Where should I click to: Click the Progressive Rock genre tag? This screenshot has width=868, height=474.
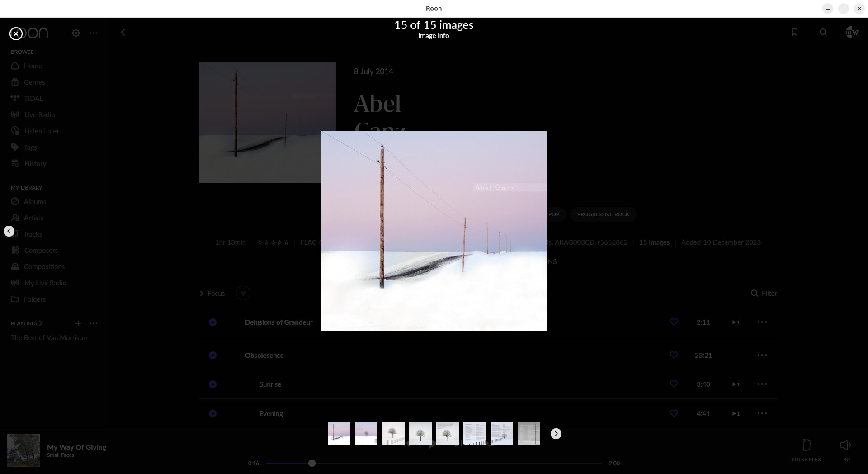[x=603, y=214]
